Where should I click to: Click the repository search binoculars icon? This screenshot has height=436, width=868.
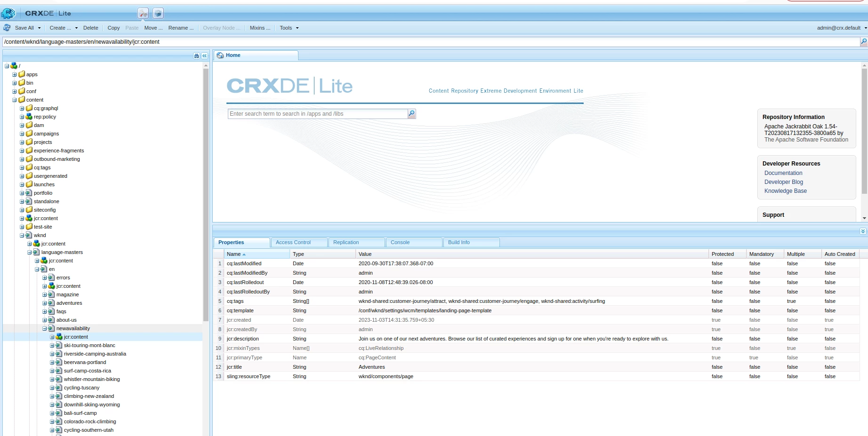[196, 55]
